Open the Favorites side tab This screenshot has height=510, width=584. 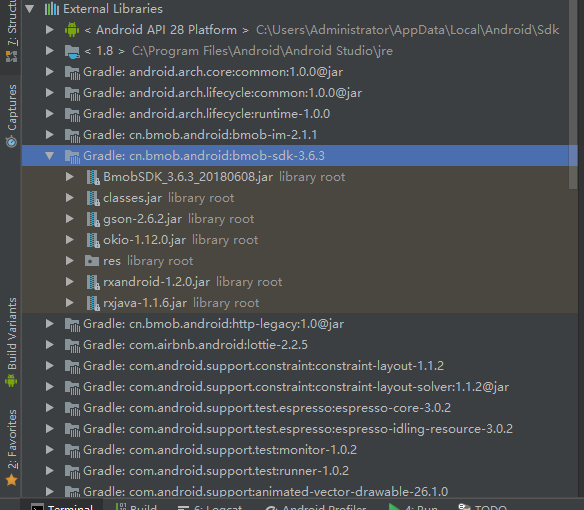click(x=11, y=447)
